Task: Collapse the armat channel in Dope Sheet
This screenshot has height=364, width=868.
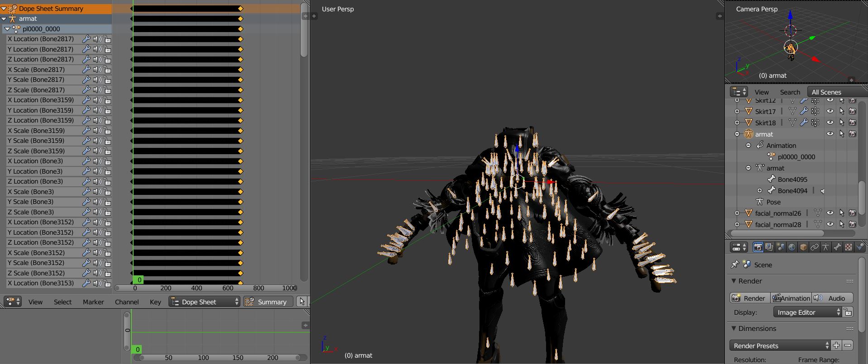Action: pyautogui.click(x=4, y=19)
